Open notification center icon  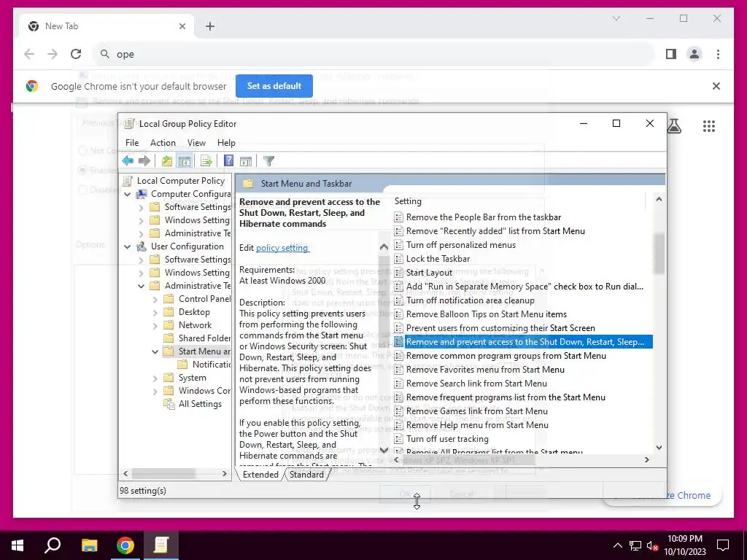click(x=723, y=545)
